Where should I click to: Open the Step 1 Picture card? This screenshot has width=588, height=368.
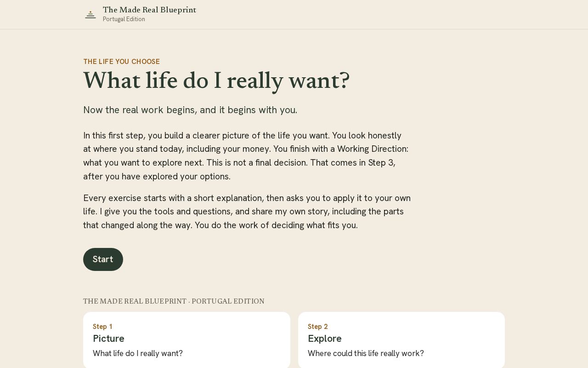(x=187, y=340)
